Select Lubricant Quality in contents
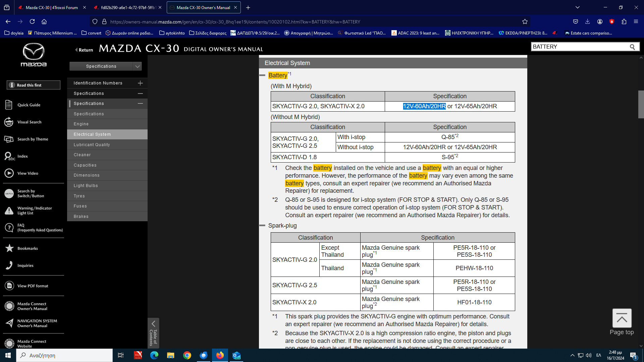 (x=107, y=145)
